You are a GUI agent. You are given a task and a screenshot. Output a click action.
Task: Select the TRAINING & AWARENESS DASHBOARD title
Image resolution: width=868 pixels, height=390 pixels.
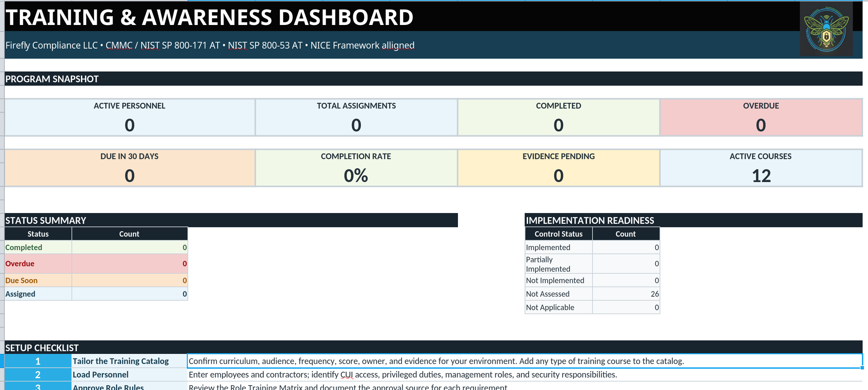209,17
